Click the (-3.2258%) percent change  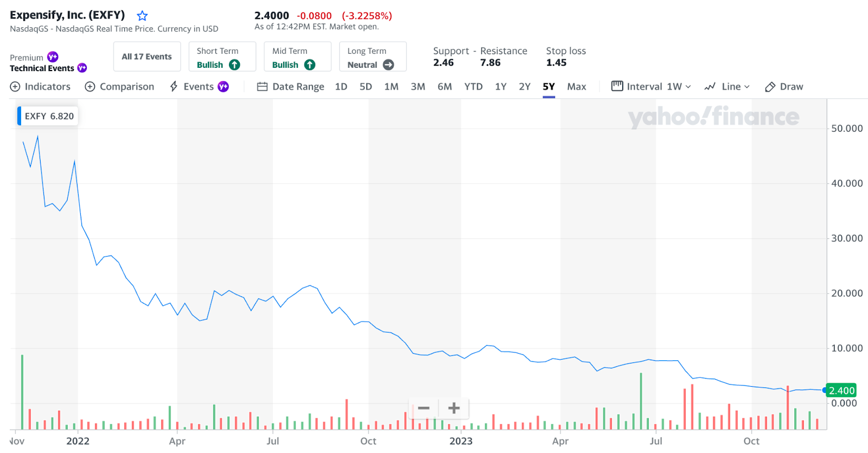pos(367,16)
